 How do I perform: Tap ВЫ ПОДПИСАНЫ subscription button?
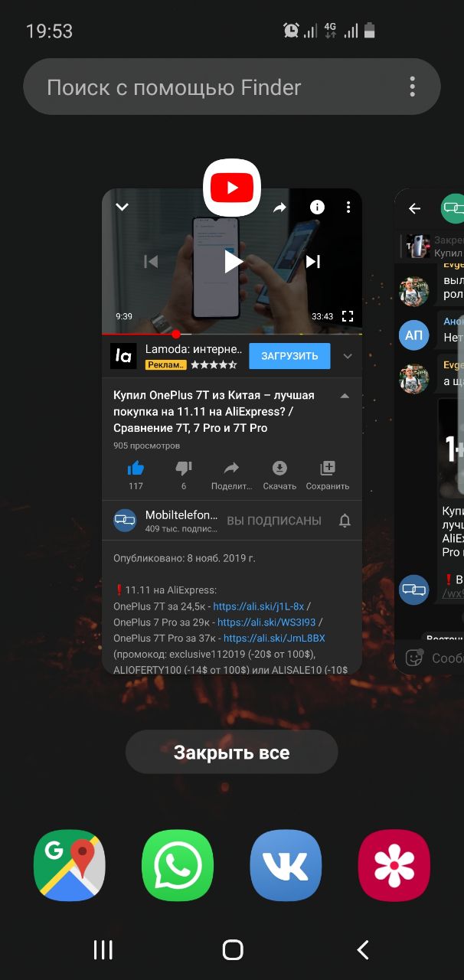tap(274, 521)
